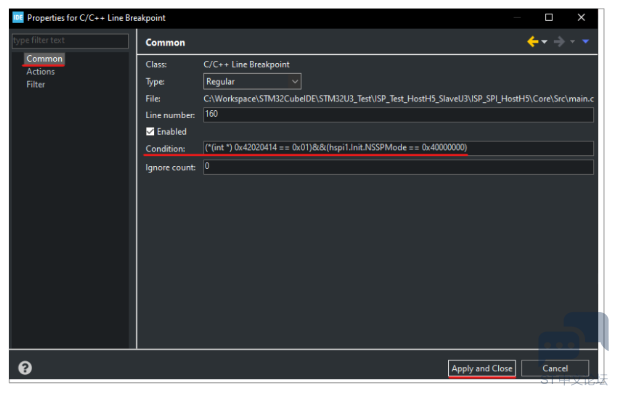The height and width of the screenshot is (395, 617).
Task: Click the help question mark icon
Action: pyautogui.click(x=25, y=368)
